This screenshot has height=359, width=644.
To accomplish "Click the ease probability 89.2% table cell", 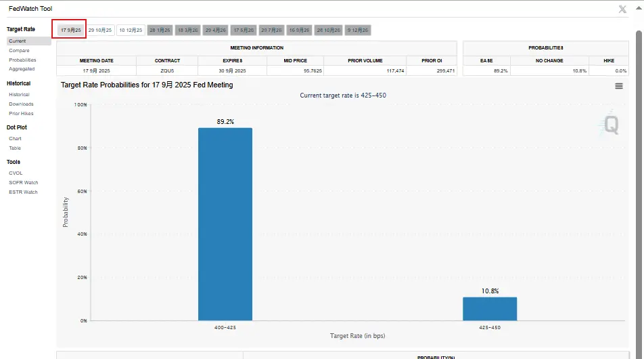I will click(486, 70).
